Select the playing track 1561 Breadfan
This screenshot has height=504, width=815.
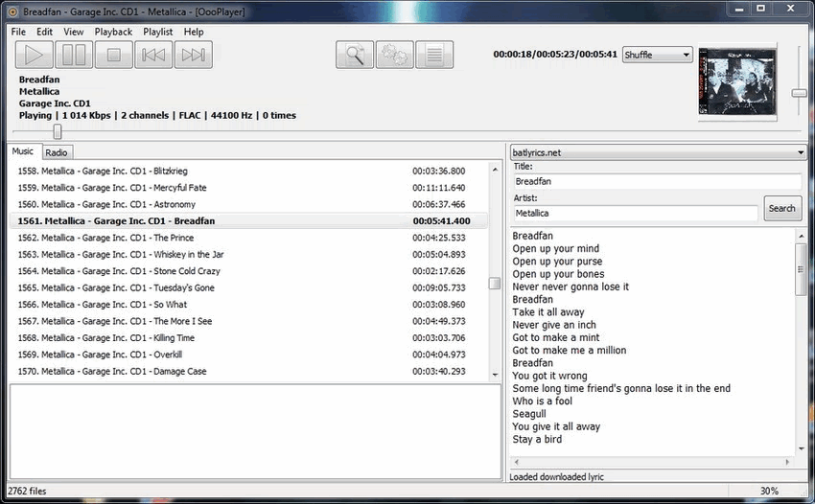point(248,220)
